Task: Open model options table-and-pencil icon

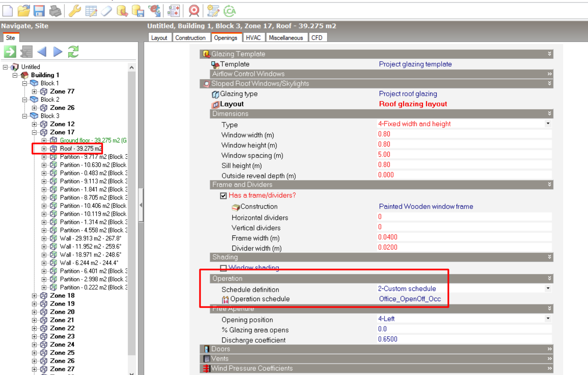Action: (91, 11)
